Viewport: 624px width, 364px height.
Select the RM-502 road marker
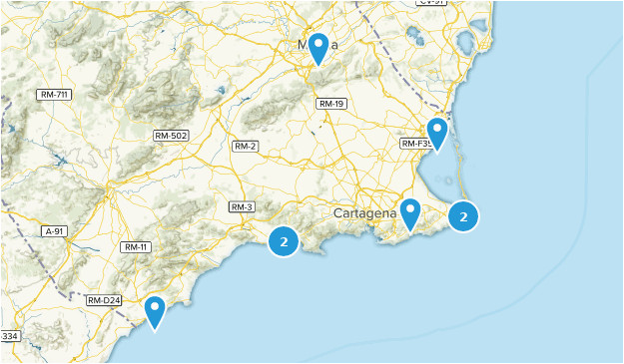click(171, 136)
